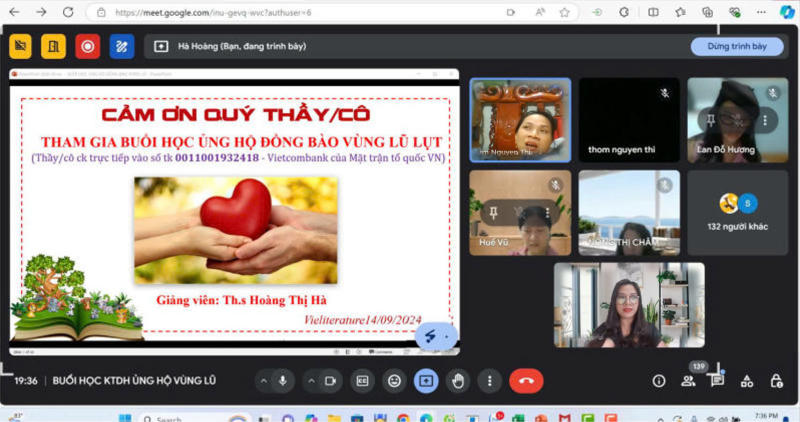Open Read aloud icon in address bar
Image resolution: width=800 pixels, height=422 pixels.
[x=540, y=12]
